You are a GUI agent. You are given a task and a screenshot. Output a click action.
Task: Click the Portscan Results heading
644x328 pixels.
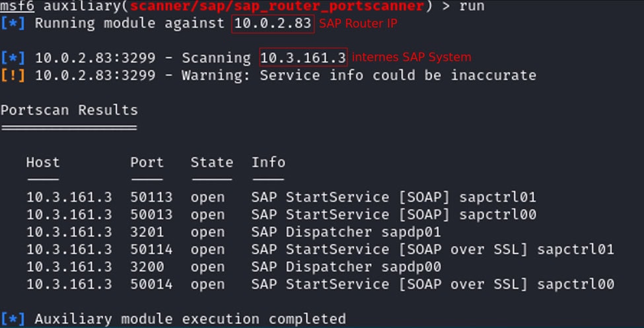pos(69,110)
